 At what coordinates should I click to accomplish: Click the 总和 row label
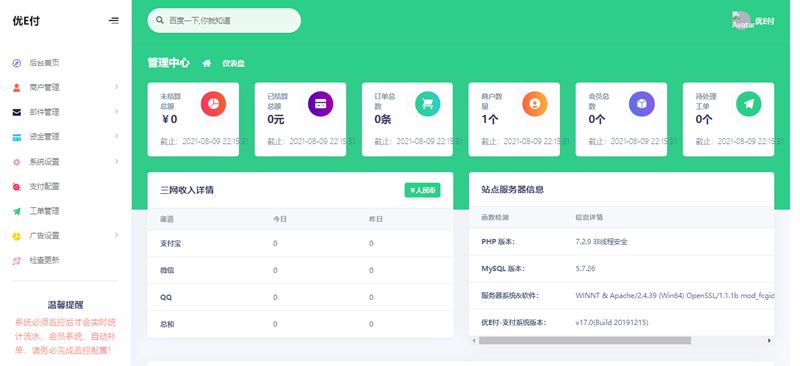tap(167, 324)
